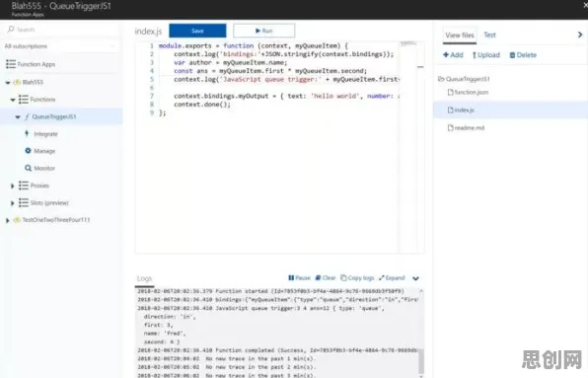This screenshot has height=378, width=588.
Task: Click the Integrate lightning bolt icon
Action: pos(27,133)
